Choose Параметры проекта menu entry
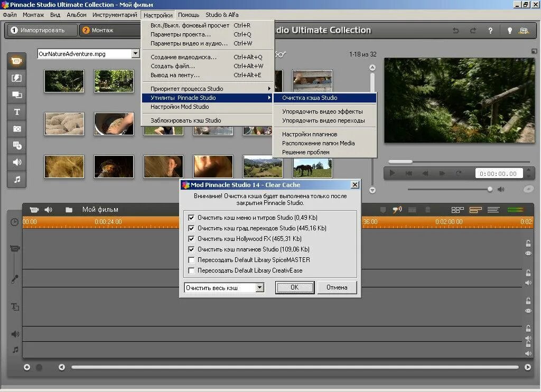 pos(207,34)
